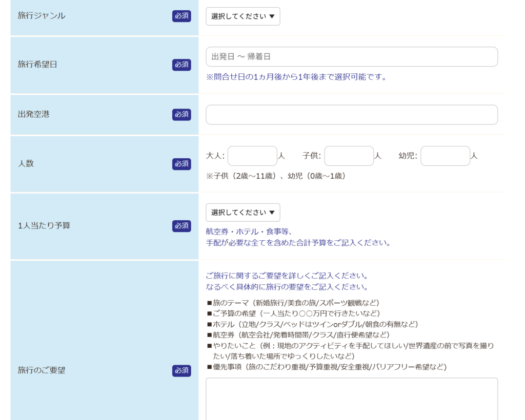Click the 出発空港 row label
The image size is (525, 420).
(33, 114)
